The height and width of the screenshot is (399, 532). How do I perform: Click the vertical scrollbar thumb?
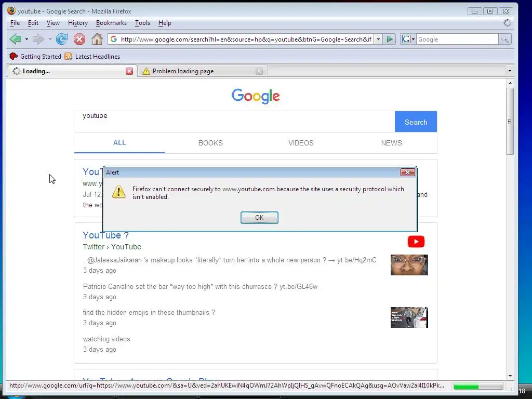click(x=510, y=122)
